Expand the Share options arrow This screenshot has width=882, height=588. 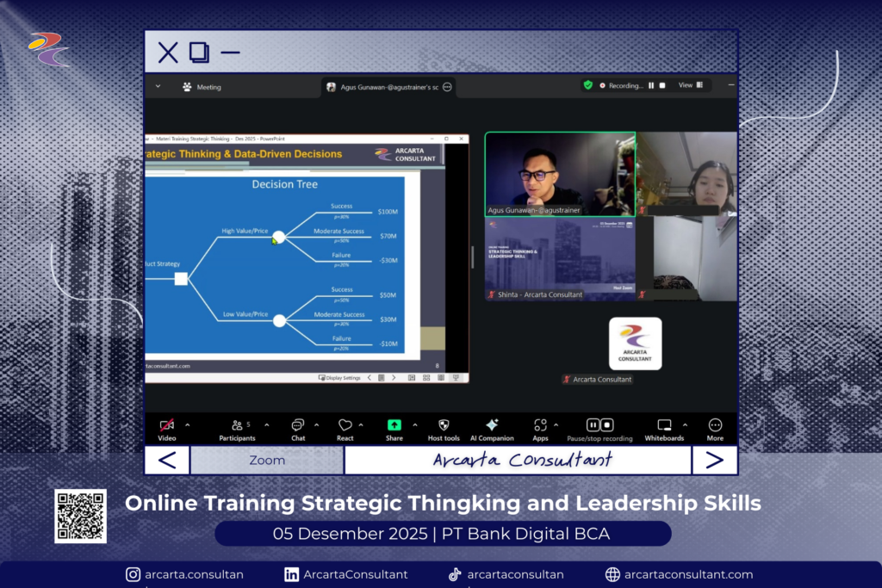coord(415,424)
